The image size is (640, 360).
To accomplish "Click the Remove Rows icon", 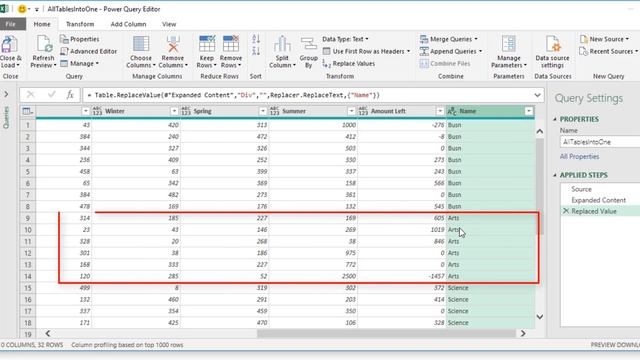I will click(231, 44).
